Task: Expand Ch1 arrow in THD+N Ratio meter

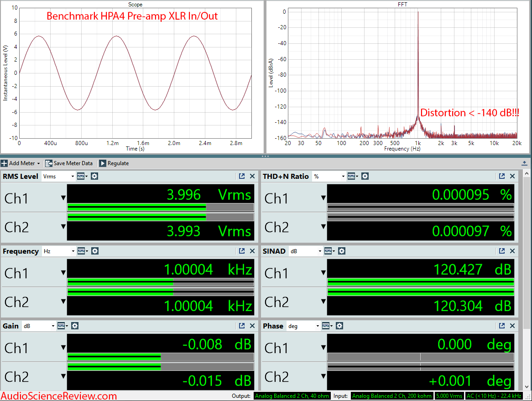Action: tap(323, 198)
